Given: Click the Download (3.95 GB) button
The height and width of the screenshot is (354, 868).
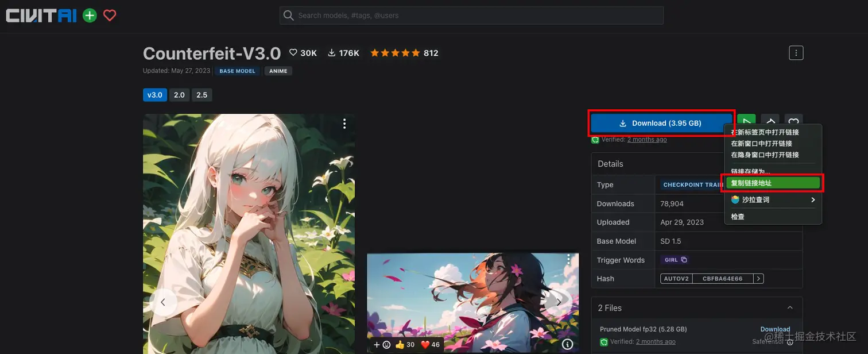Looking at the screenshot, I should (x=661, y=123).
